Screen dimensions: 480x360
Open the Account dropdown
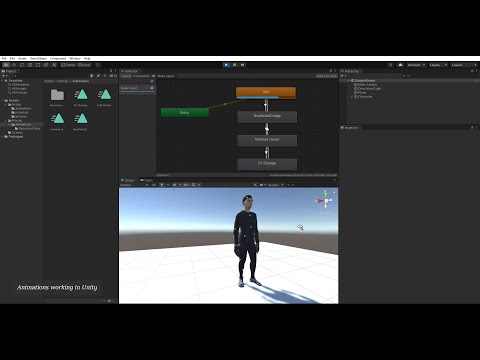(416, 65)
